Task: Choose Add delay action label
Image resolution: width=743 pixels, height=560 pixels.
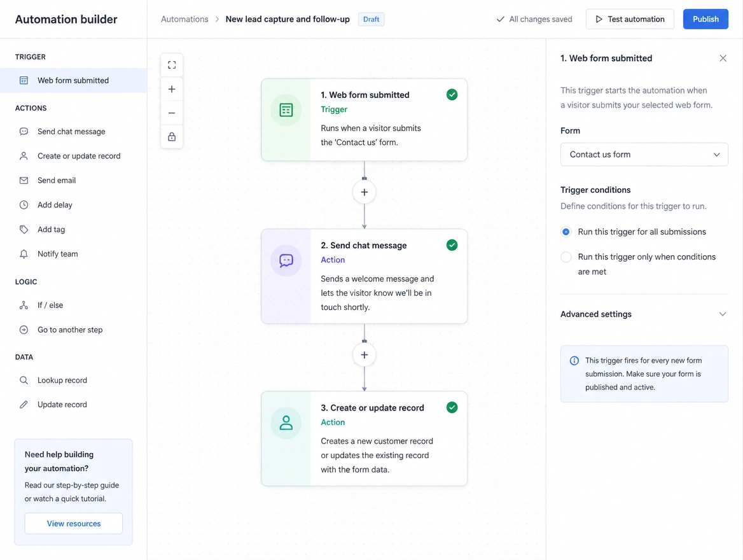Action: [x=55, y=205]
